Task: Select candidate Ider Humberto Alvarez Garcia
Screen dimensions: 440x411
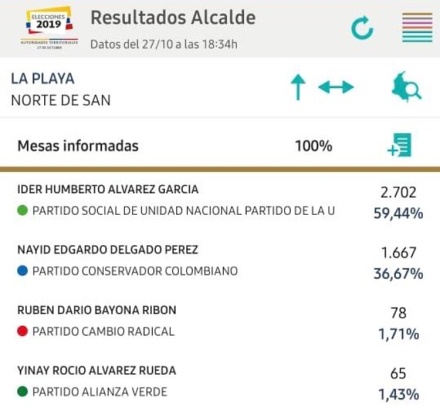Action: point(108,189)
